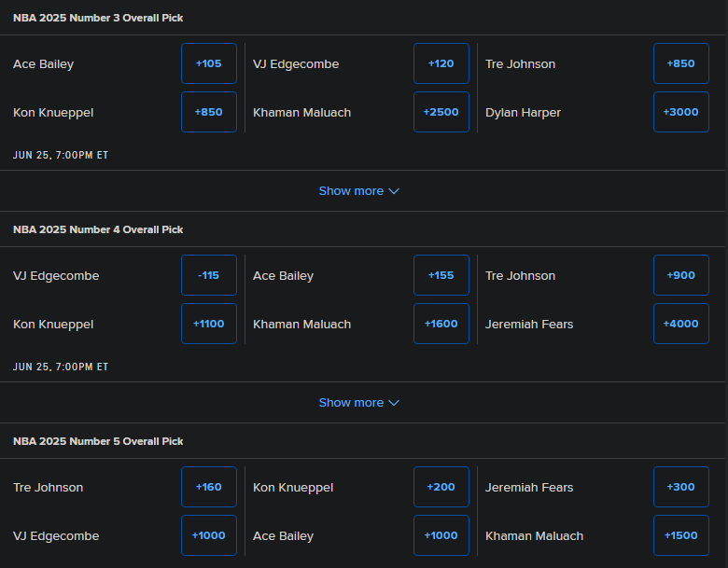Click VJ Edgecombe name in Number 3 market

[x=296, y=64]
